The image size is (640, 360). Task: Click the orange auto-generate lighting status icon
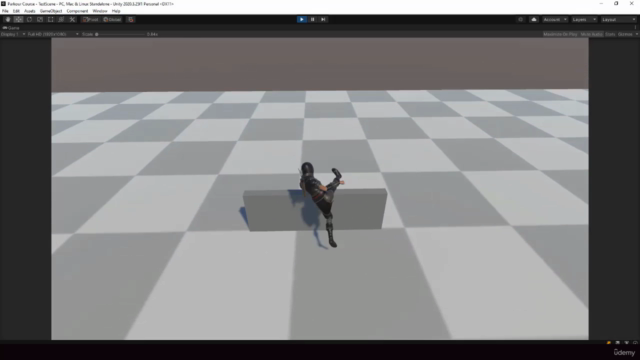tap(609, 343)
